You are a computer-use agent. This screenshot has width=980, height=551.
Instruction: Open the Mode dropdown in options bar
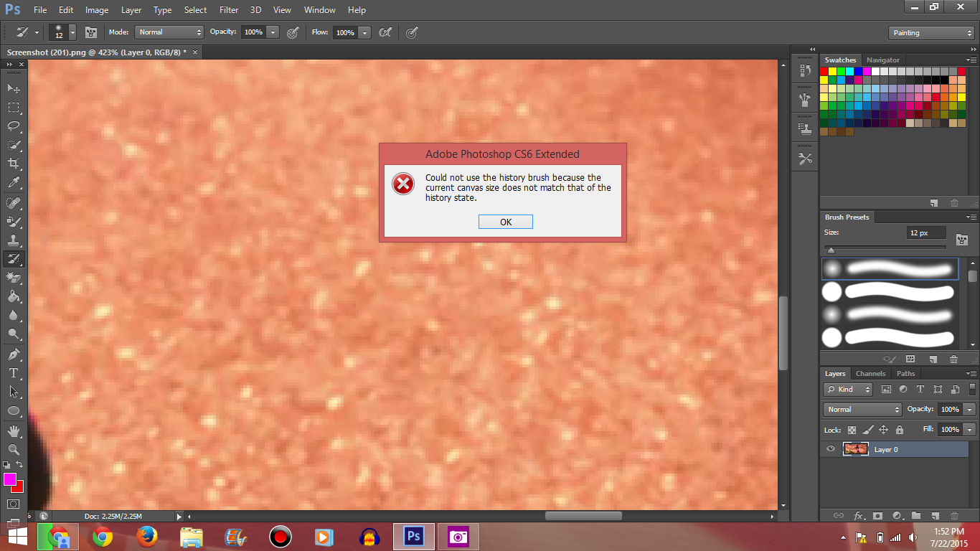tap(170, 32)
